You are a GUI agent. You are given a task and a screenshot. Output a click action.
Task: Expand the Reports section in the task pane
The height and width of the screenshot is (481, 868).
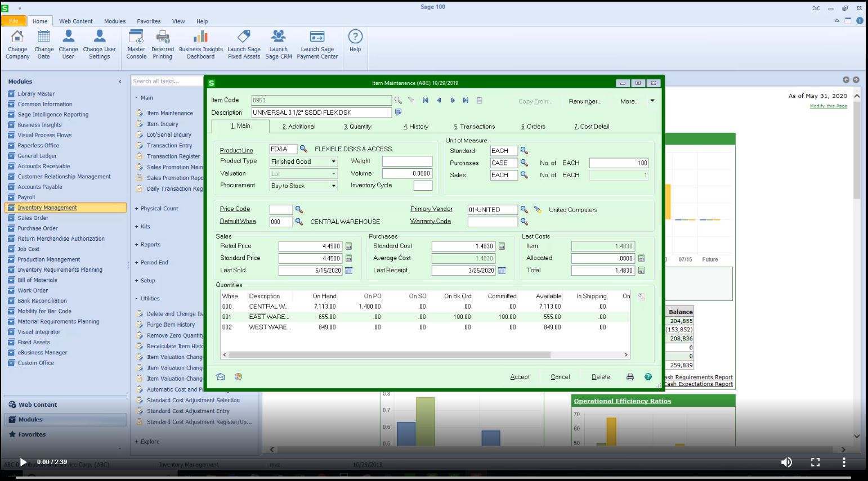149,244
